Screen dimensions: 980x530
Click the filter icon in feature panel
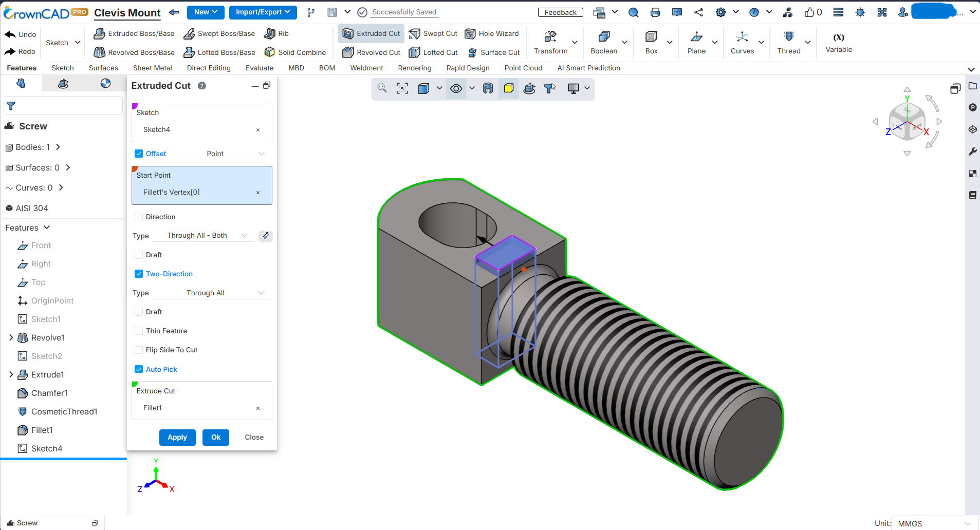pos(11,106)
